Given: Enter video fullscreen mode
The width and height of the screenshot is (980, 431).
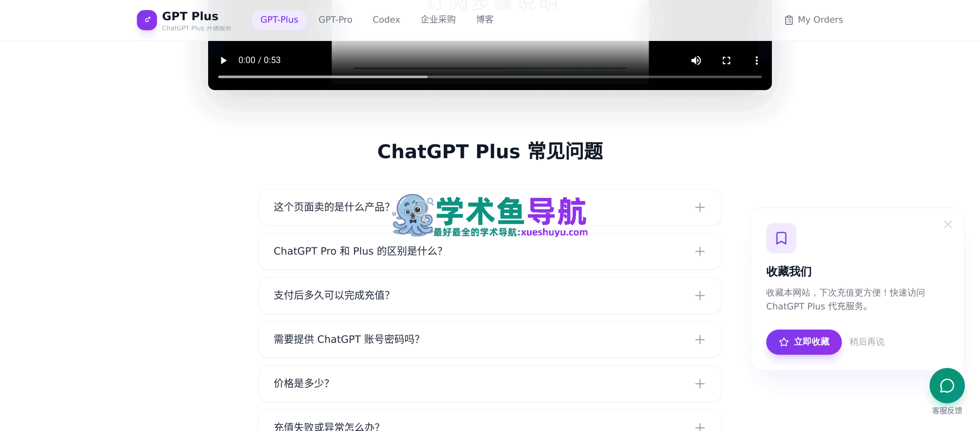Looking at the screenshot, I should click(x=726, y=60).
